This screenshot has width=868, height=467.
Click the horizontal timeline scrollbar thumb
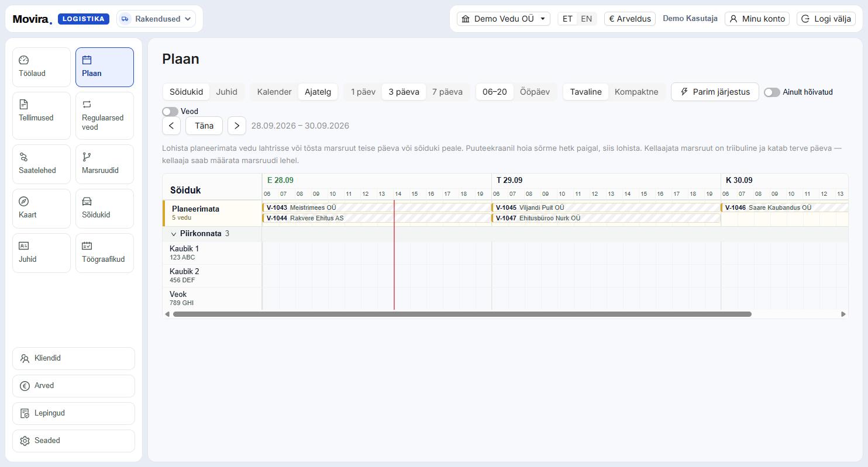pyautogui.click(x=462, y=314)
